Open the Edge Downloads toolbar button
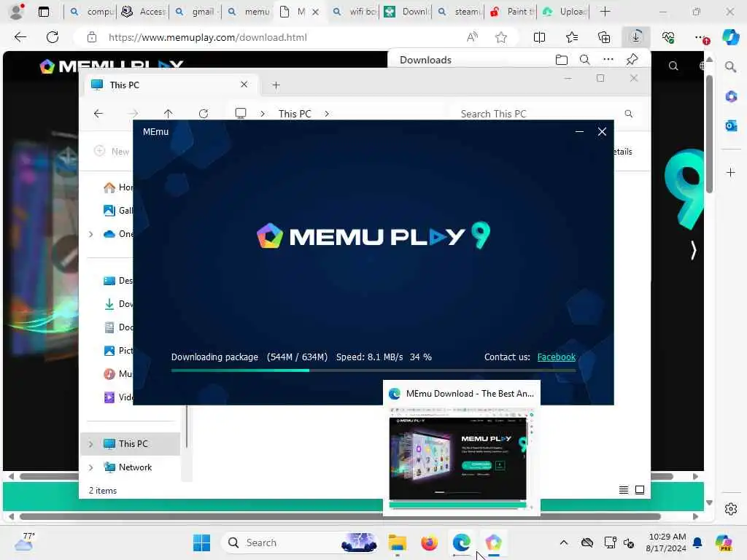This screenshot has width=747, height=560. click(x=636, y=37)
